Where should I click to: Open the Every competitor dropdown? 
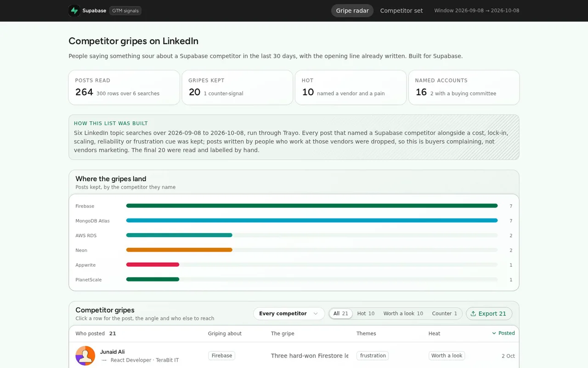(x=289, y=314)
